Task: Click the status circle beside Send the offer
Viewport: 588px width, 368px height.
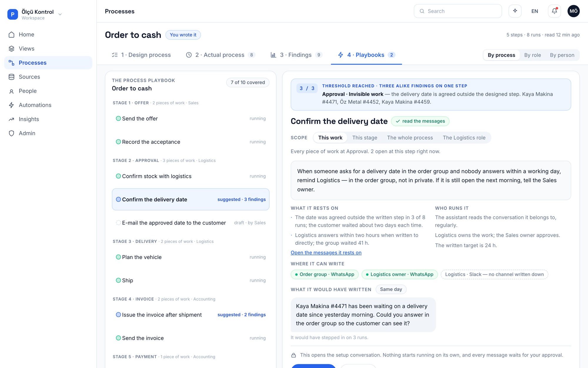Action: pyautogui.click(x=118, y=118)
